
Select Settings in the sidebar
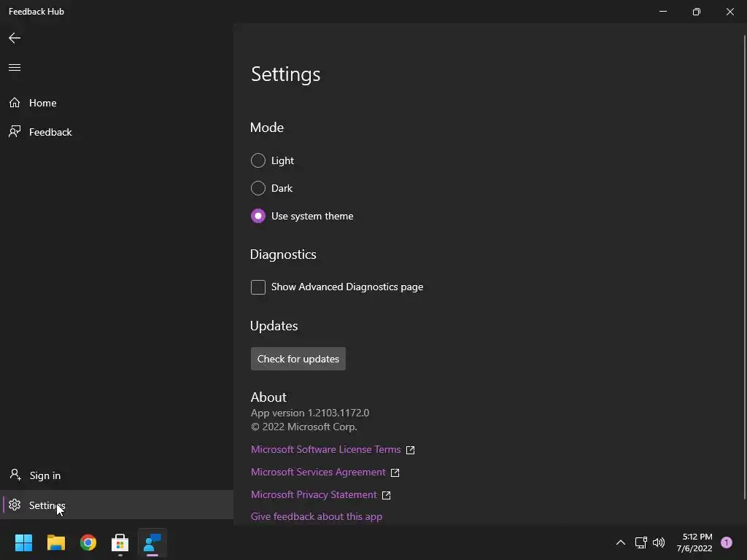[117, 505]
